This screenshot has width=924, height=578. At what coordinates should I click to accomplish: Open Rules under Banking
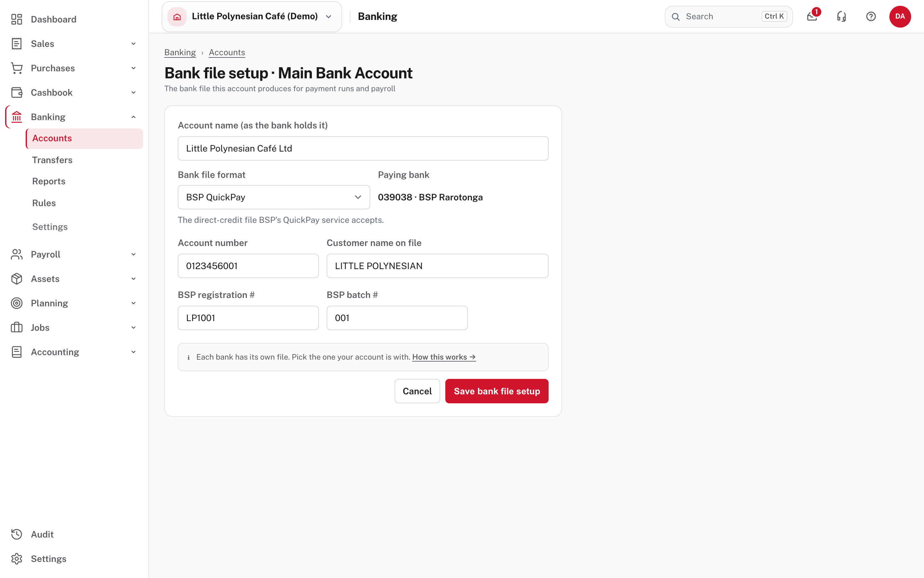coord(44,203)
